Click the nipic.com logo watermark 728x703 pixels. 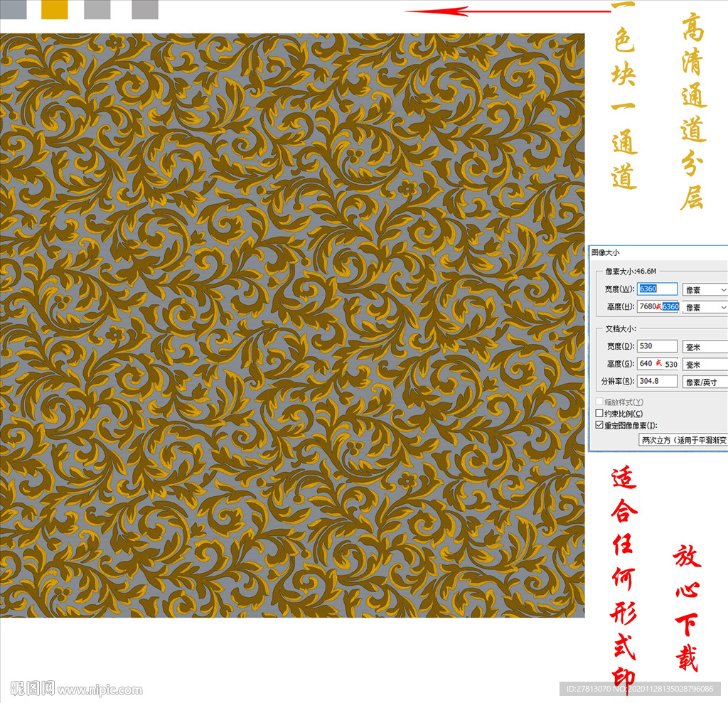click(x=77, y=688)
